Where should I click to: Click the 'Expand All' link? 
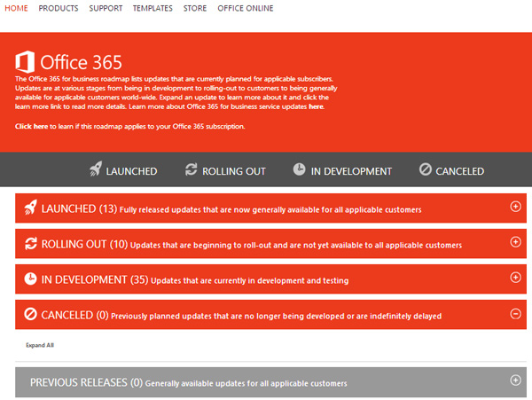(x=40, y=345)
